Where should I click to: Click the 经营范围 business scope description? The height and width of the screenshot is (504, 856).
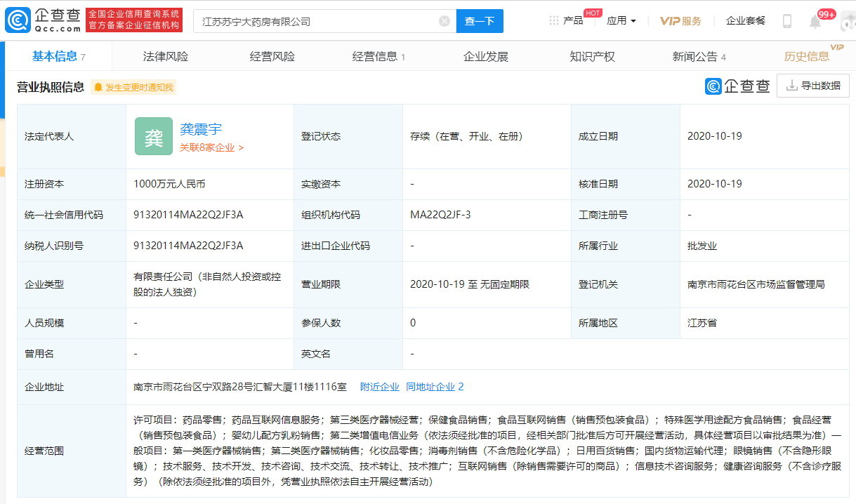coord(487,451)
